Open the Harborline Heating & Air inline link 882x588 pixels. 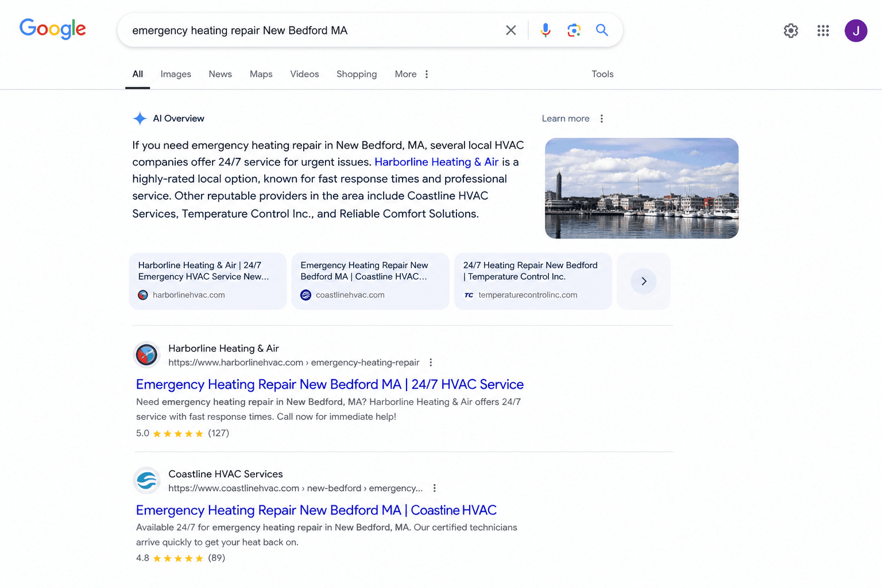point(436,162)
